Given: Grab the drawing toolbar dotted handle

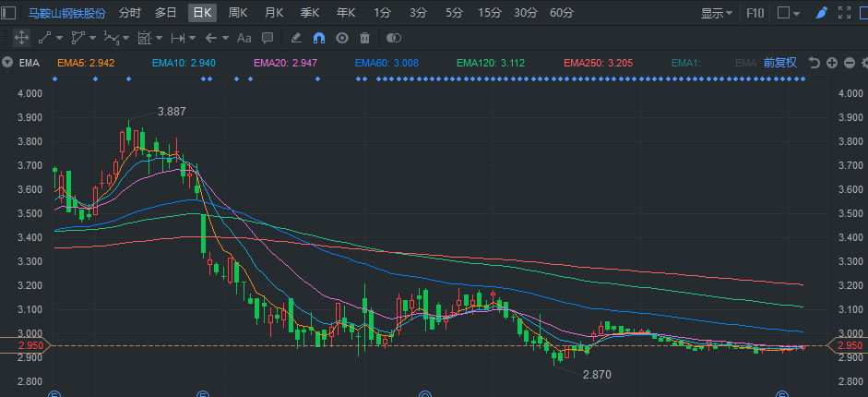Looking at the screenshot, I should pos(5,38).
